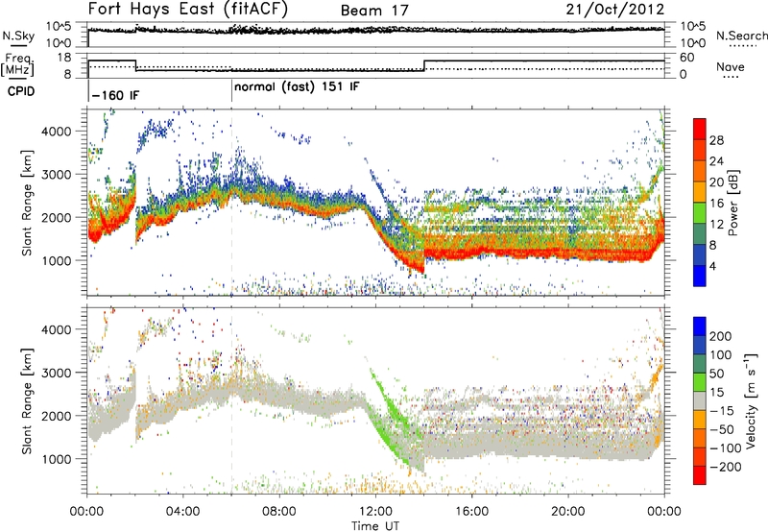Click the 'N.Search' legend label

pos(741,36)
